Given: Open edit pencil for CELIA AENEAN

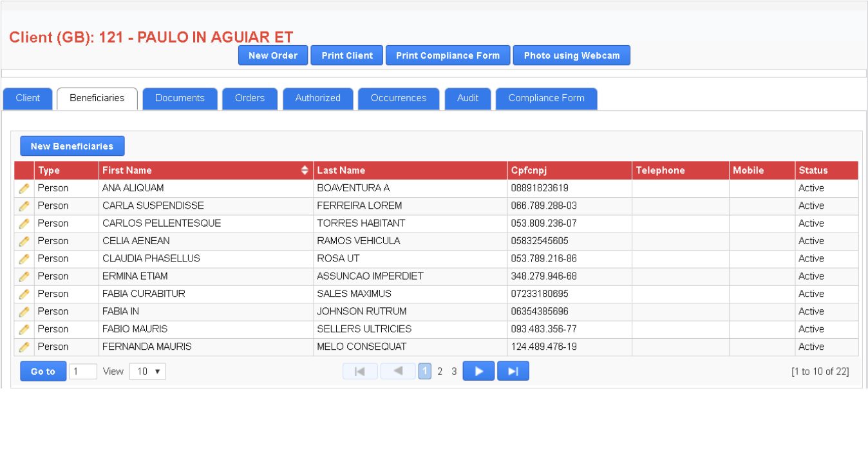Looking at the screenshot, I should click(x=24, y=241).
